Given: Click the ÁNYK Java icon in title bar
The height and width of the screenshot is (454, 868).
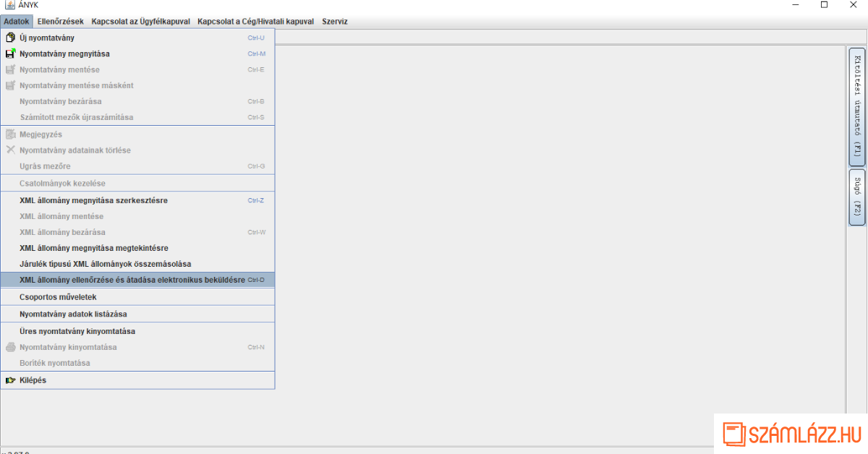Looking at the screenshot, I should pyautogui.click(x=9, y=6).
